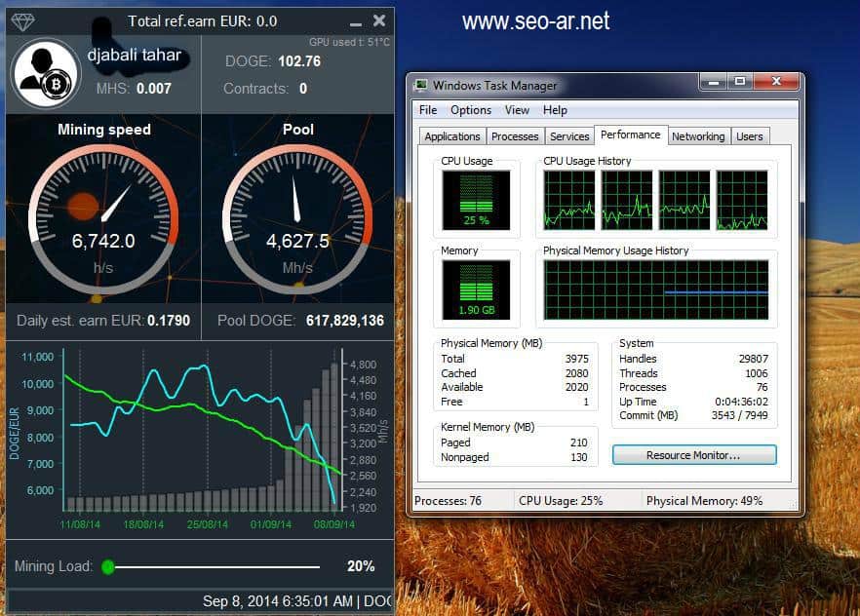Click the Up Time value 0:04:36:02
Screen dimensions: 860x616
[741, 402]
